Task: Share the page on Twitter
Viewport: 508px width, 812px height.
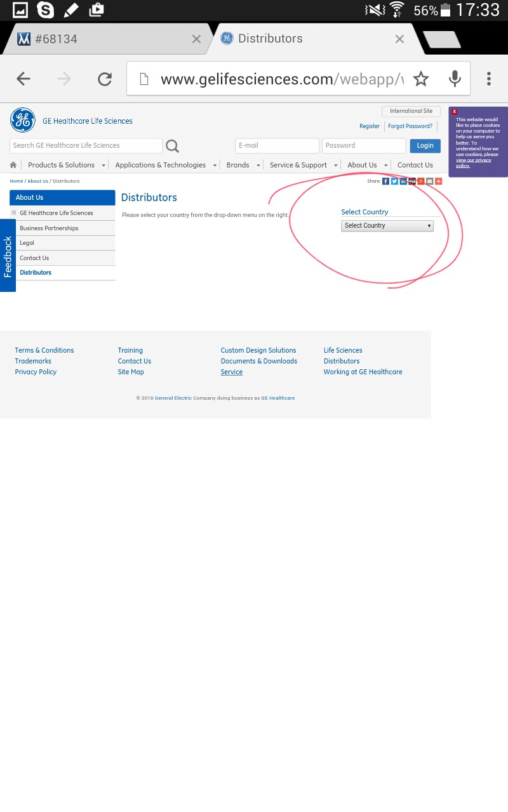Action: (x=394, y=181)
